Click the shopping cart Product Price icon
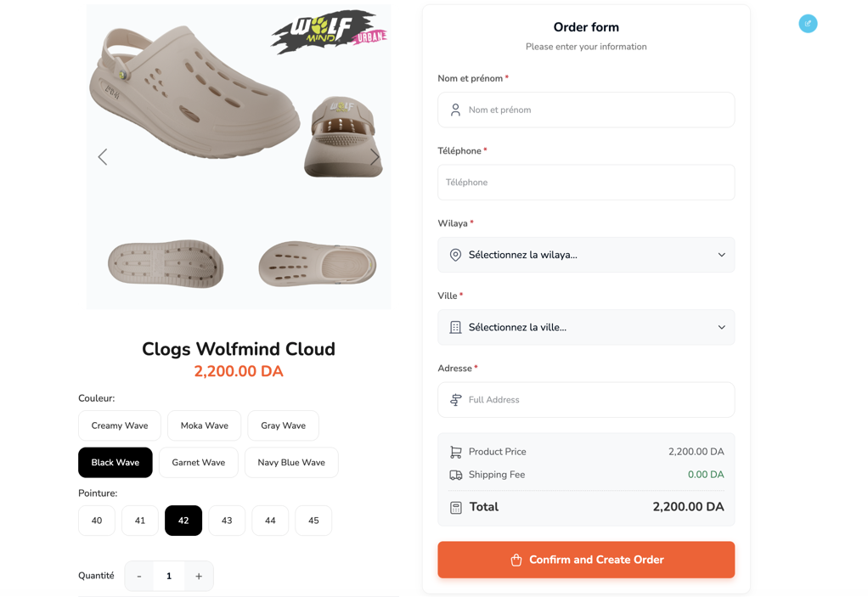 456,452
